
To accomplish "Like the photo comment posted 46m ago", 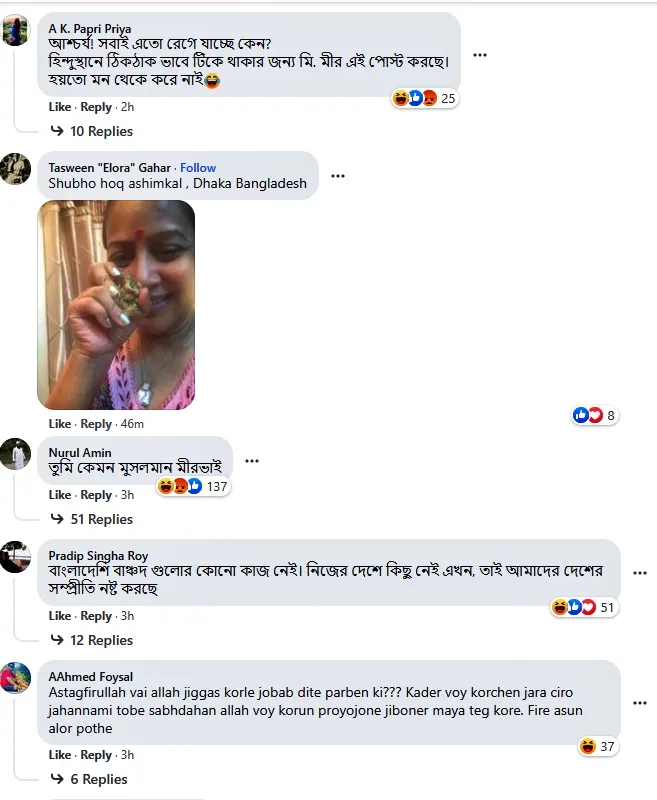I will click(x=60, y=423).
